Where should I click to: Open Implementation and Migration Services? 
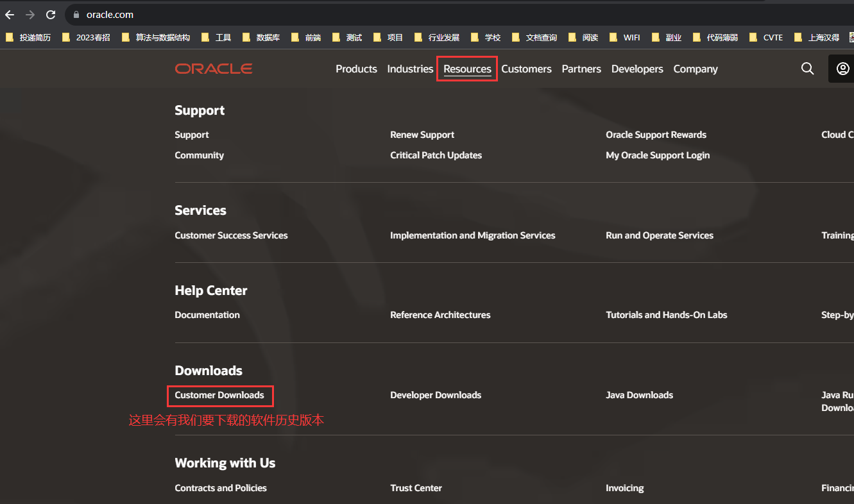click(x=473, y=235)
